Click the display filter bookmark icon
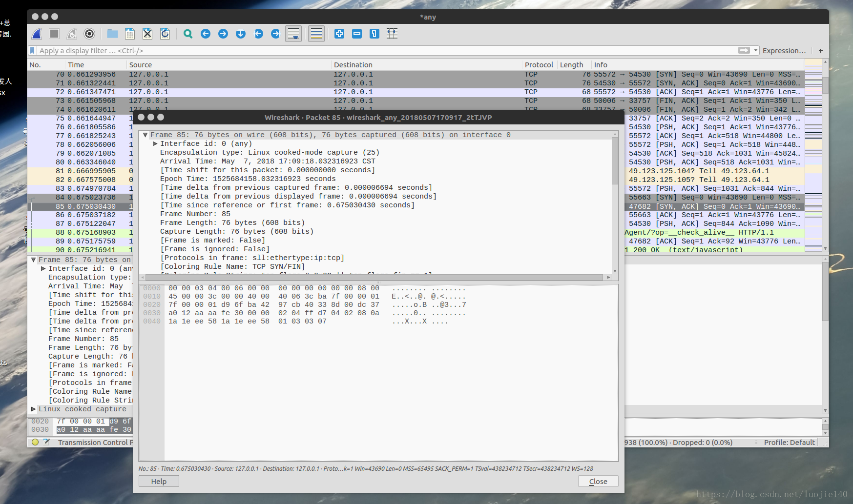The width and height of the screenshot is (853, 504). (x=33, y=50)
